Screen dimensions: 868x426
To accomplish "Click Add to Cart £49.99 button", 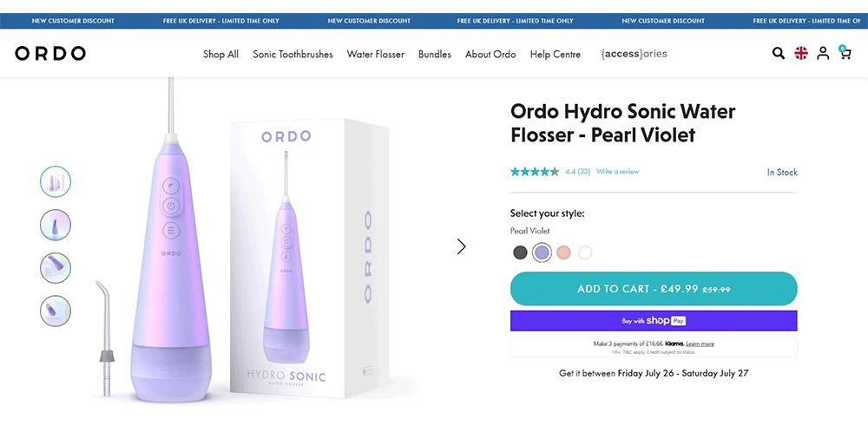I will 653,289.
